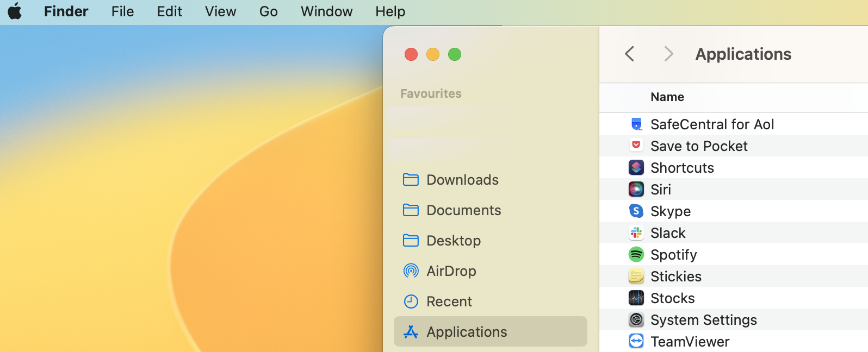Click the Recent clock icon
Screen dimensions: 868x352
tap(411, 301)
